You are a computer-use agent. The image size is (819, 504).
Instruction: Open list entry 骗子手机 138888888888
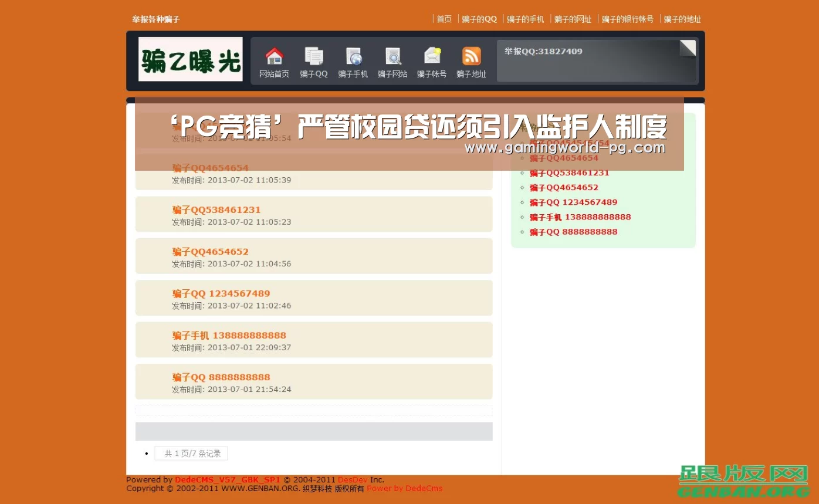(229, 336)
